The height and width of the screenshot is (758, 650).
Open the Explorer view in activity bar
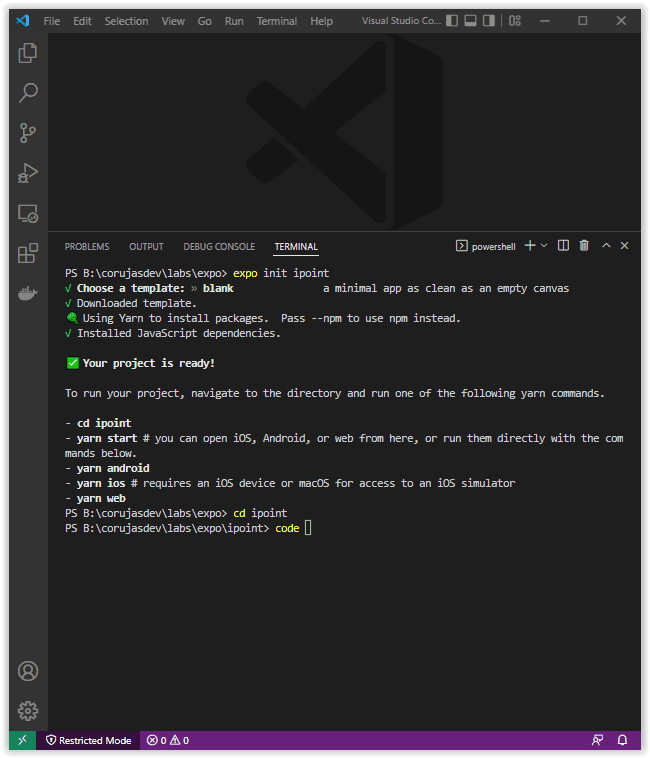point(28,53)
